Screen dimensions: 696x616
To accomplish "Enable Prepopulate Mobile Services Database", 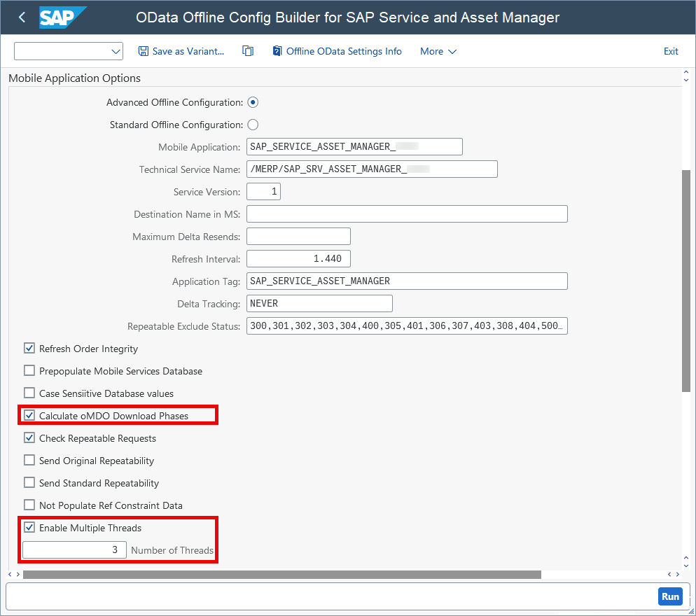I will pyautogui.click(x=29, y=370).
